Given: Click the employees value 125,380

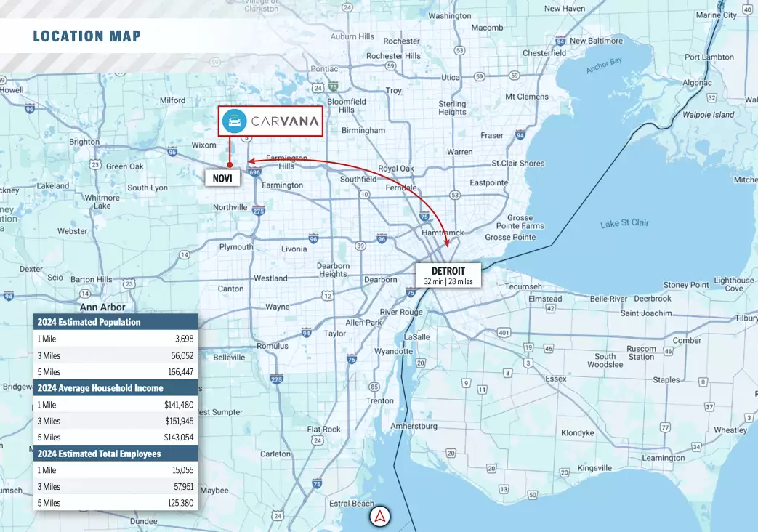Looking at the screenshot, I should point(181,503).
